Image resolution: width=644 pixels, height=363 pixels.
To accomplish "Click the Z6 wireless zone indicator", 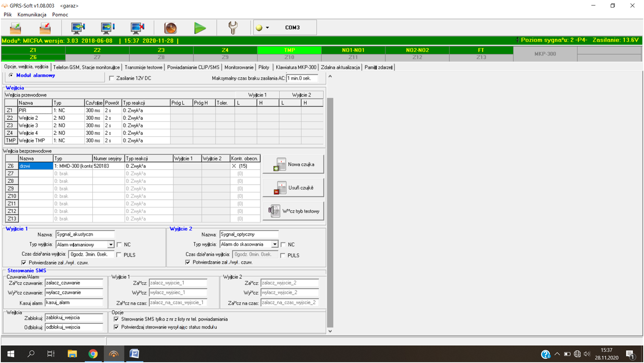I will pyautogui.click(x=33, y=57).
